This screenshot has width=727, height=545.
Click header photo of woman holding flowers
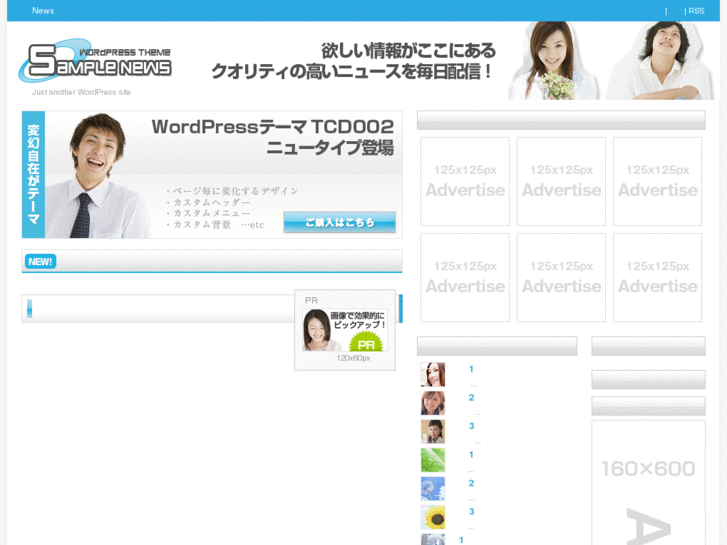[552, 60]
